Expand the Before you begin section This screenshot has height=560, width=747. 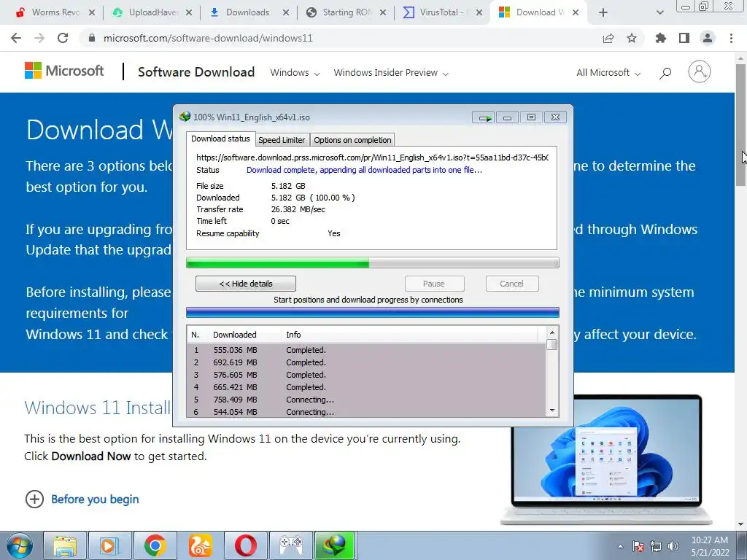tap(82, 499)
